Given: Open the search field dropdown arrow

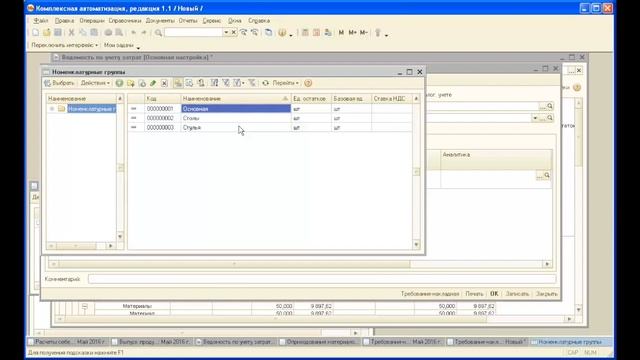Looking at the screenshot, I should (226, 32).
